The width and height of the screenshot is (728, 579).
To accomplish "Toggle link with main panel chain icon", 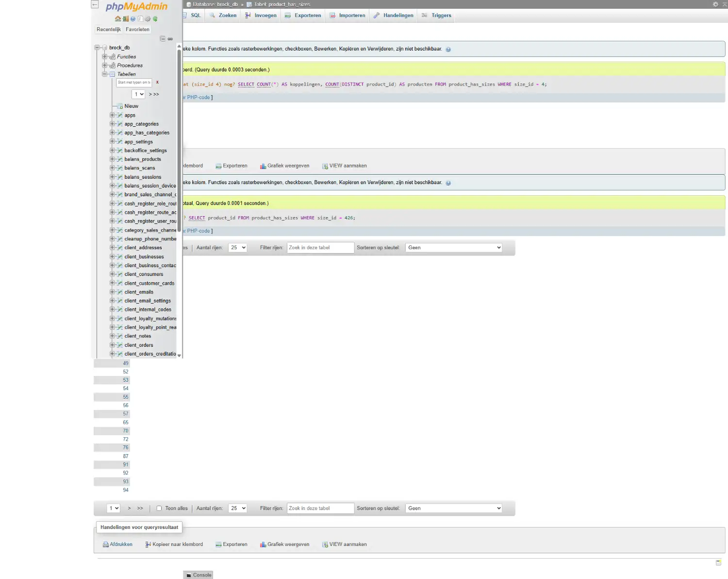I will coord(170,39).
